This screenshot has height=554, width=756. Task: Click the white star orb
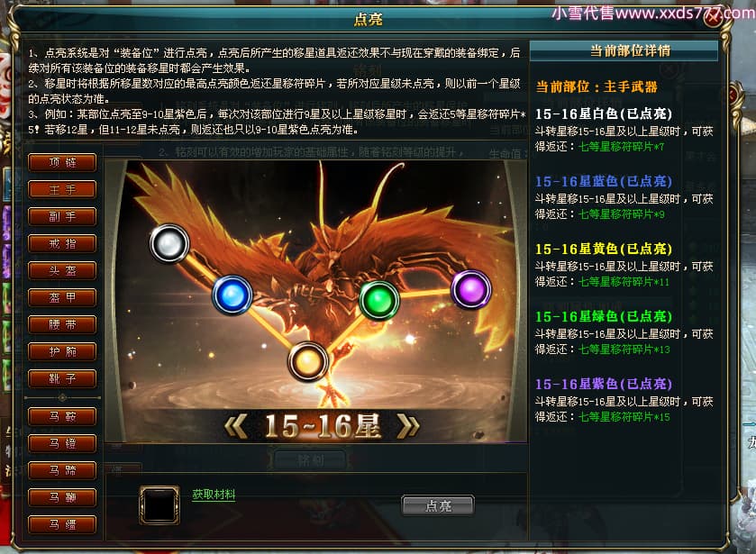pos(169,243)
